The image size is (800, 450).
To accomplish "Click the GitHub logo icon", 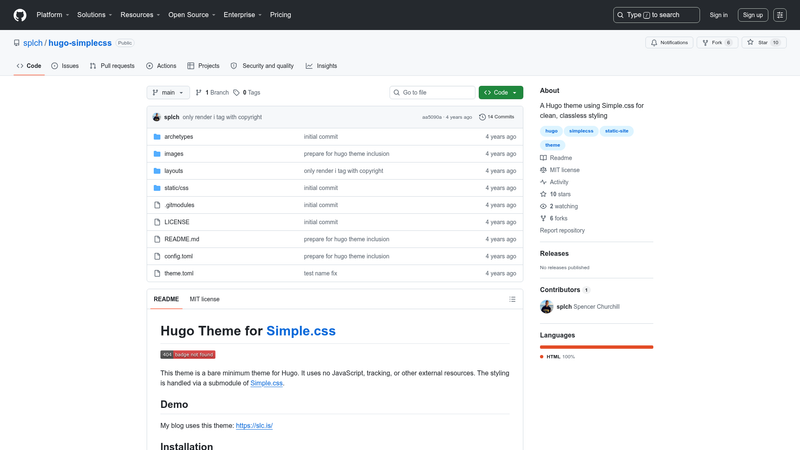I will click(20, 15).
